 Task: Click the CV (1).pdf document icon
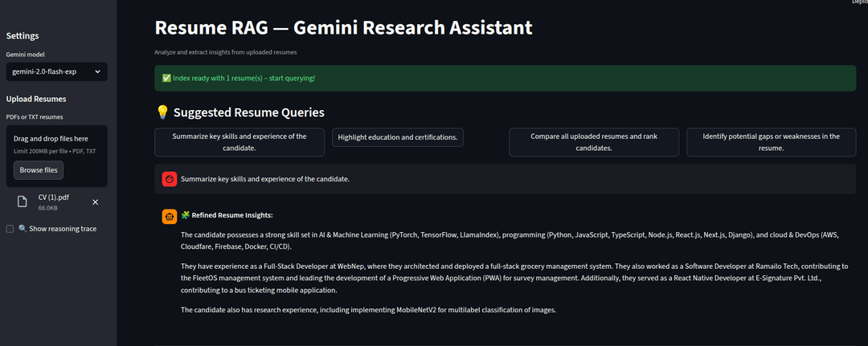point(23,201)
